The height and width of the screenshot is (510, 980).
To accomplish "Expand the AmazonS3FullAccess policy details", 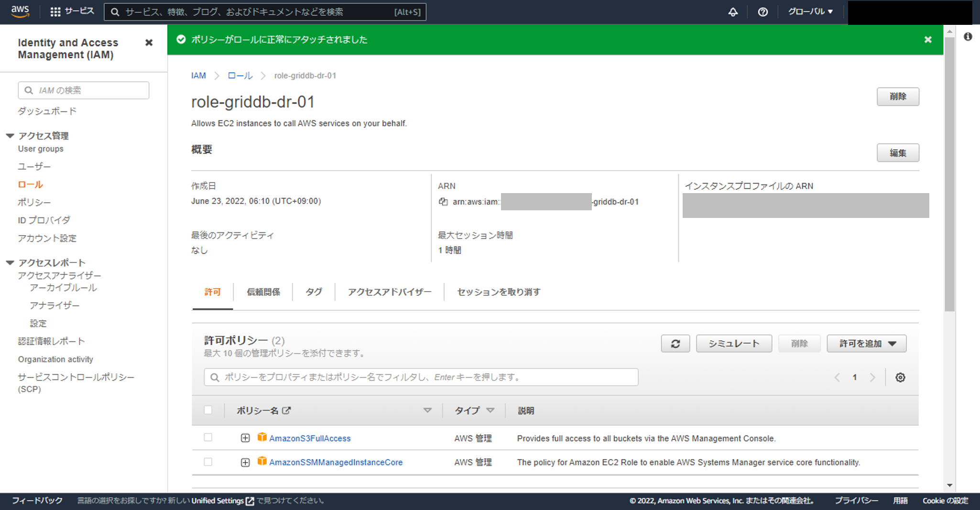I will point(245,438).
